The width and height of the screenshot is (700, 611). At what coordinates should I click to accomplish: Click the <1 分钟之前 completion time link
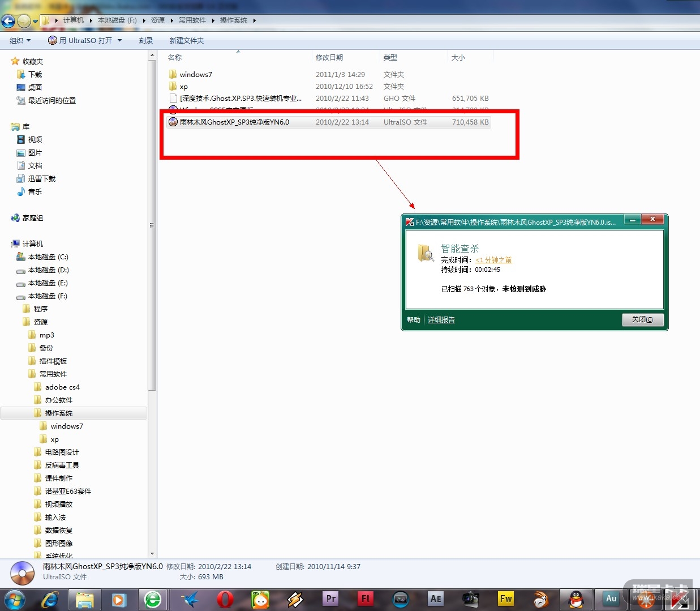(493, 260)
